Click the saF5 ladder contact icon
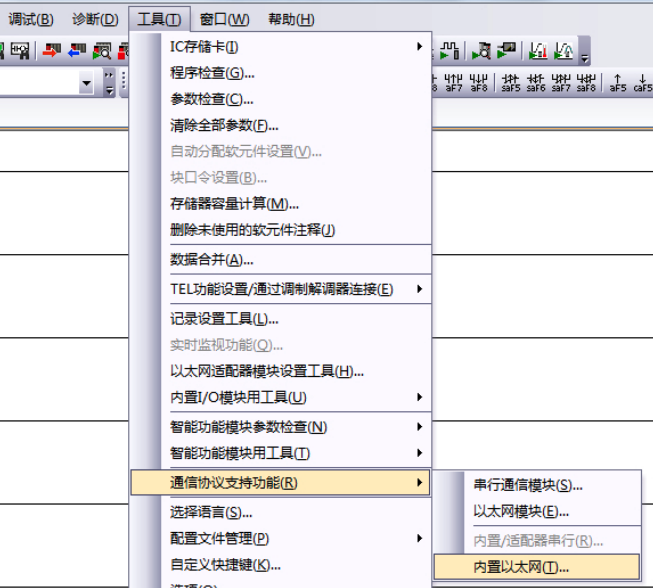Screen dimensions: 653x588 [x=511, y=82]
